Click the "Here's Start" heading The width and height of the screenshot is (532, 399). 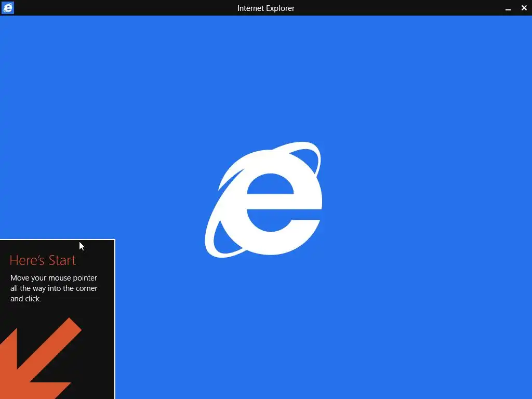tap(43, 260)
